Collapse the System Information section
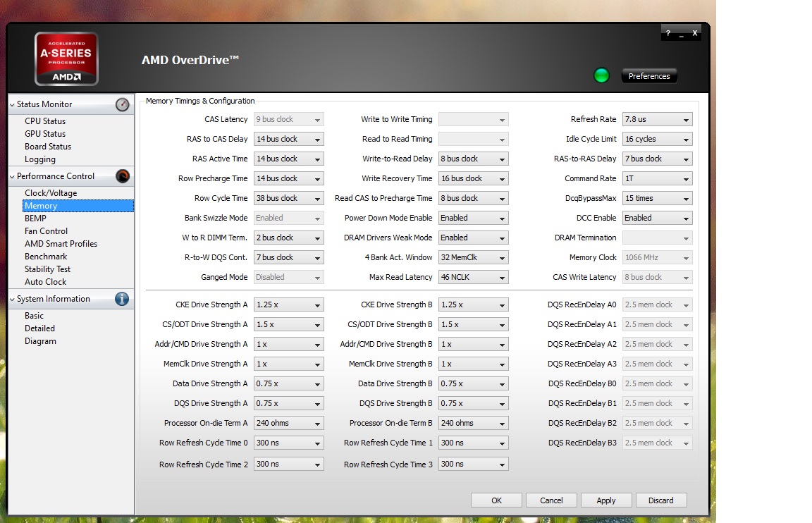The width and height of the screenshot is (812, 523). pos(12,300)
